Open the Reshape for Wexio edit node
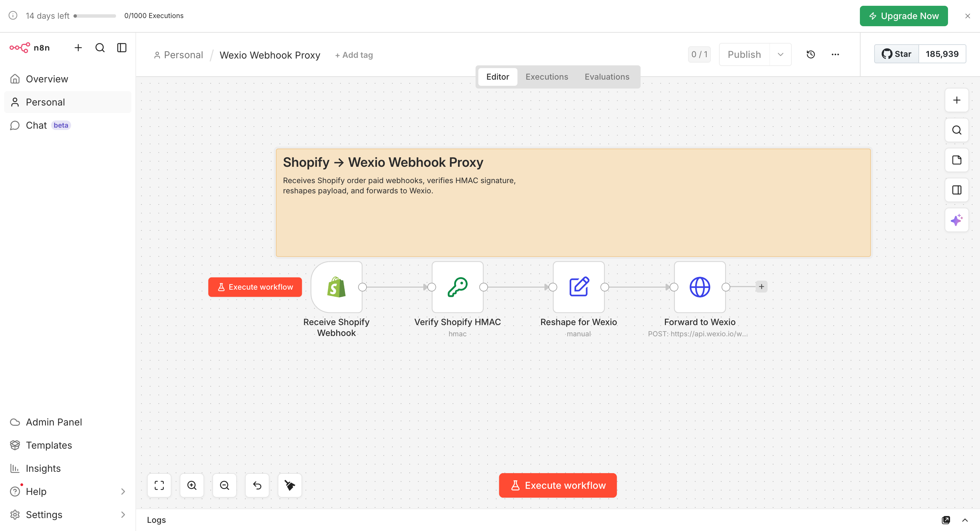The image size is (980, 531). [x=578, y=287]
